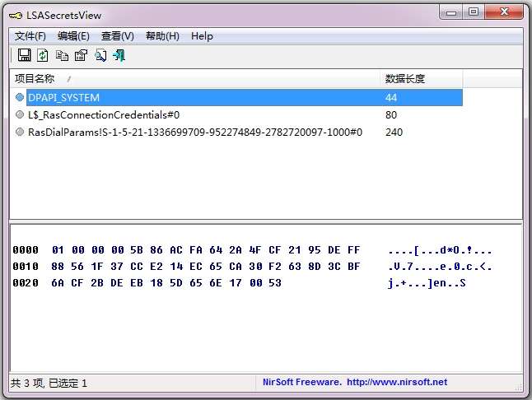Open the Help menu
This screenshot has width=532, height=400.
[202, 36]
